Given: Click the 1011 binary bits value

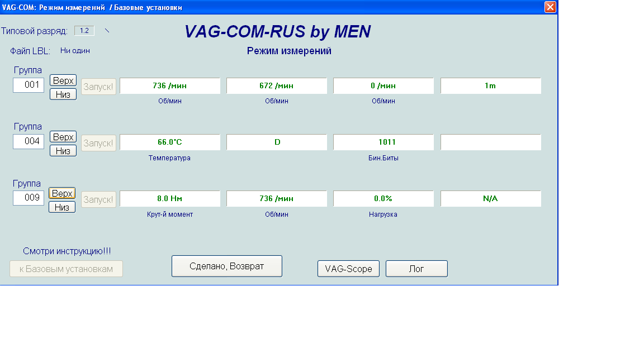Looking at the screenshot, I should pos(383,142).
